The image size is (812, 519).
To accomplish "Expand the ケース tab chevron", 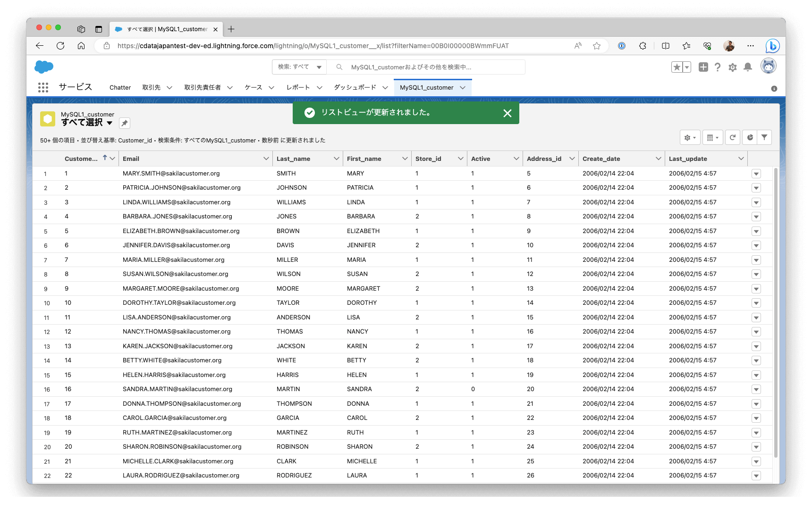I will tap(271, 88).
